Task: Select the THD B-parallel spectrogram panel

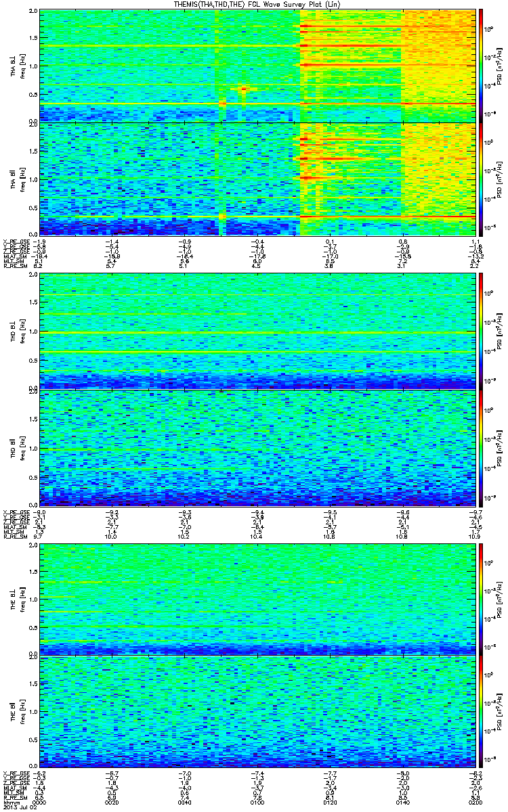Action: [257, 447]
